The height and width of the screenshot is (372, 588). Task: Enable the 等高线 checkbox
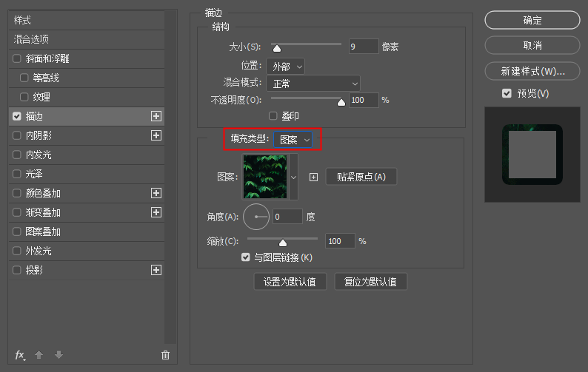coord(24,78)
